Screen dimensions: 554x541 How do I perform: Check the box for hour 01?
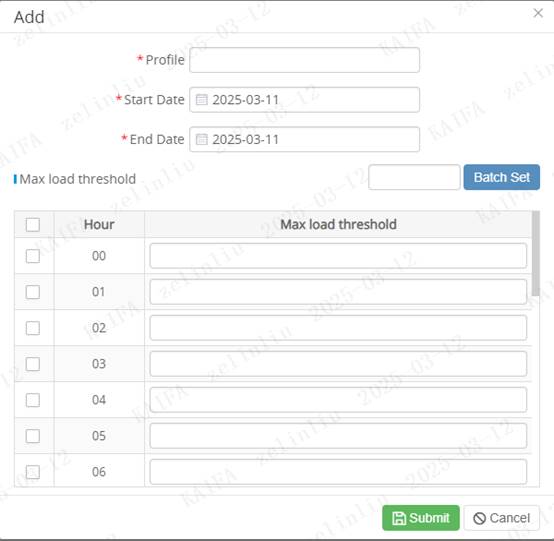point(33,292)
